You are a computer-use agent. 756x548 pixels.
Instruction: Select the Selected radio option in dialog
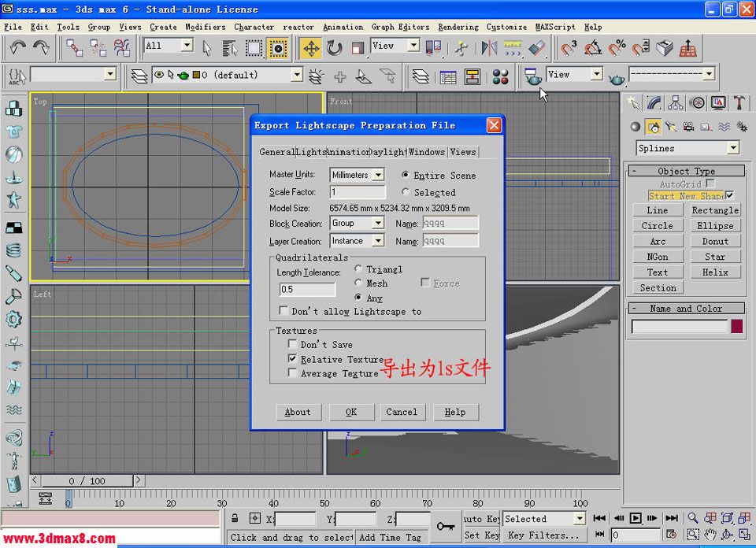coord(405,192)
